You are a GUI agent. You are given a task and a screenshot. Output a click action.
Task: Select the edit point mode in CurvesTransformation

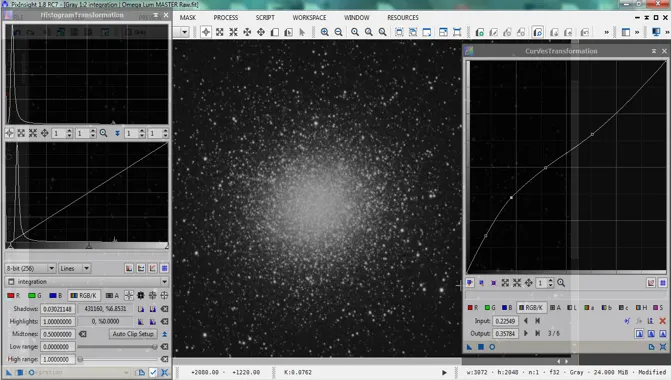(x=470, y=283)
